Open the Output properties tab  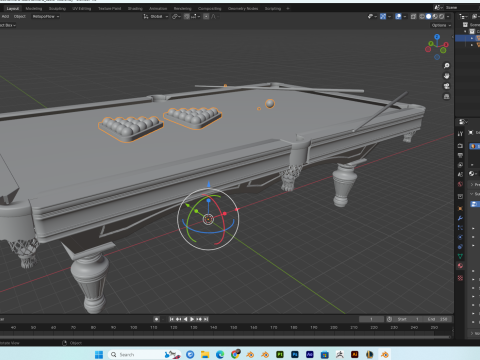pos(460,155)
